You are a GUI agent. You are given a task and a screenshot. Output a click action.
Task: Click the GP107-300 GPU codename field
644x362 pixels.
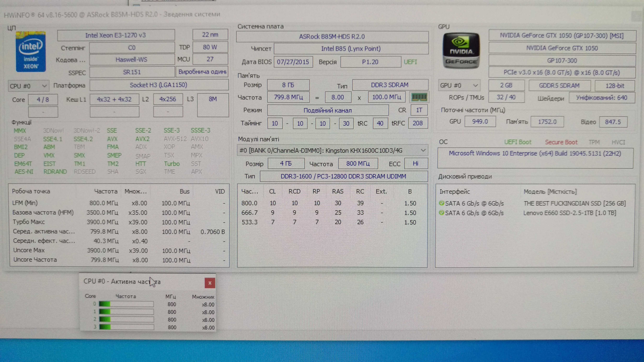[x=562, y=61]
